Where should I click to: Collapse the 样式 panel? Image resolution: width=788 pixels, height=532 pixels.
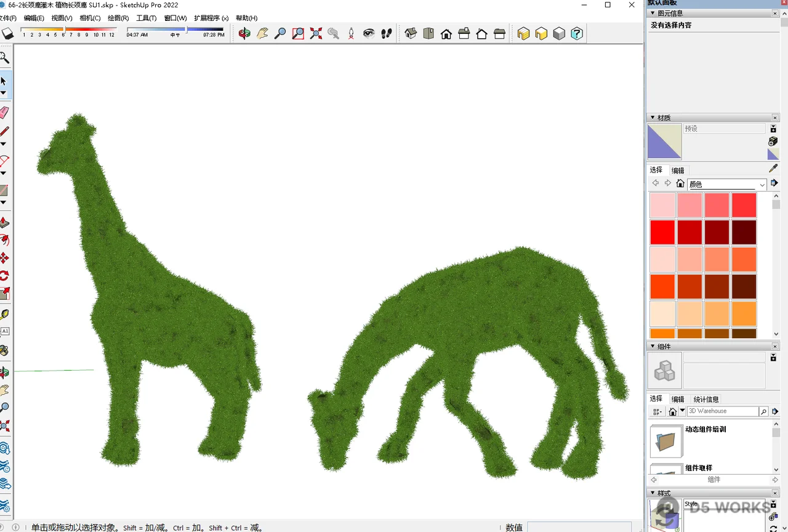pyautogui.click(x=653, y=493)
